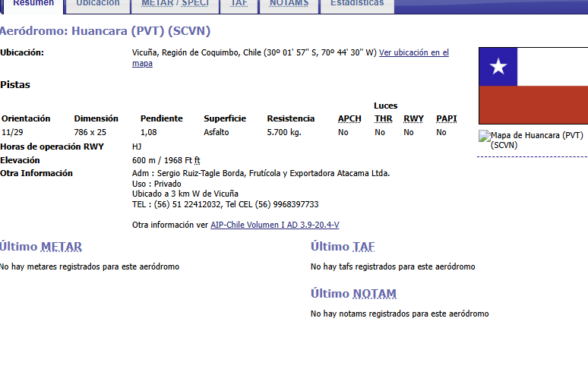The height and width of the screenshot is (372, 588).
Task: Follow the 'Ver ubicación en el mapa' link
Action: (413, 53)
